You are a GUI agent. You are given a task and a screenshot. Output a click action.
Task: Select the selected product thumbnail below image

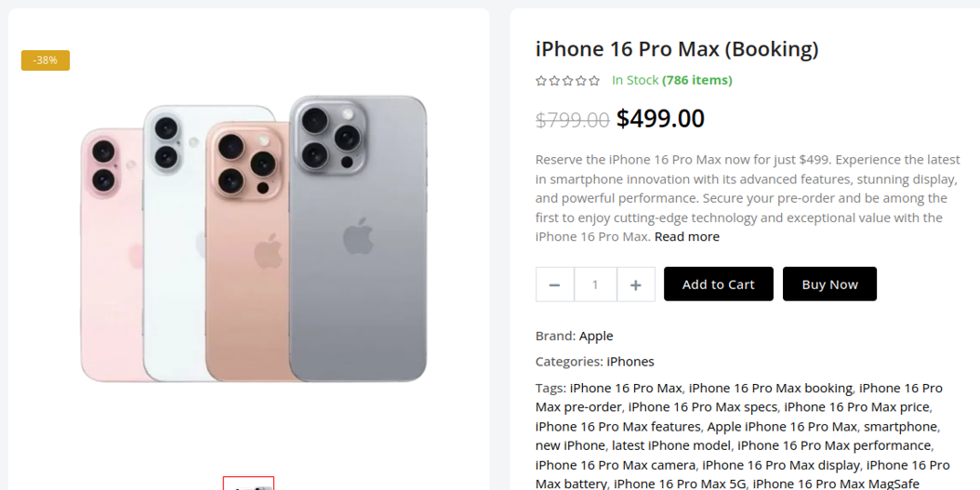point(248,484)
